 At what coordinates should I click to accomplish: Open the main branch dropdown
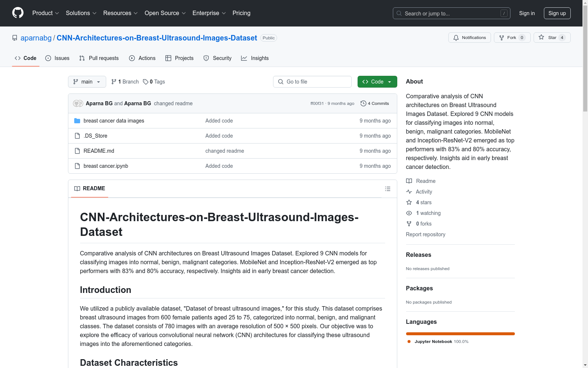(x=87, y=82)
